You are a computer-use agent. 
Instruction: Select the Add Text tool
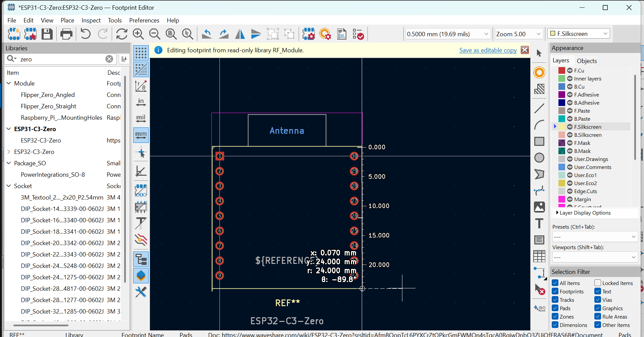click(x=539, y=223)
